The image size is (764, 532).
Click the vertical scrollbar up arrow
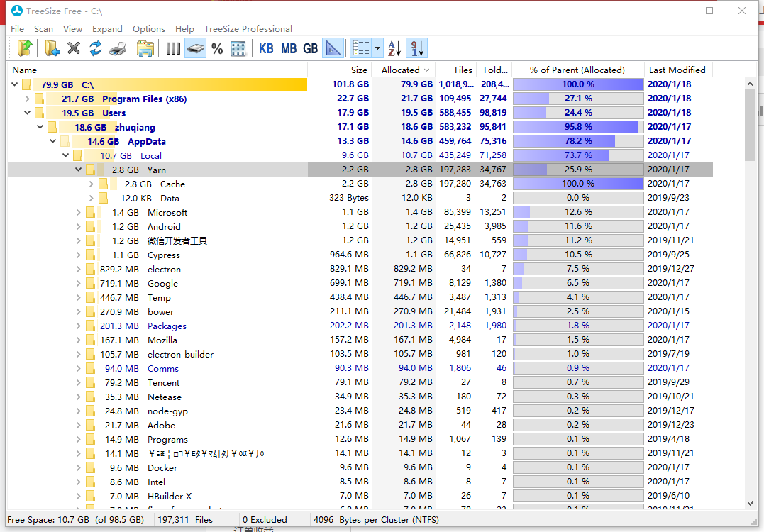[x=750, y=84]
